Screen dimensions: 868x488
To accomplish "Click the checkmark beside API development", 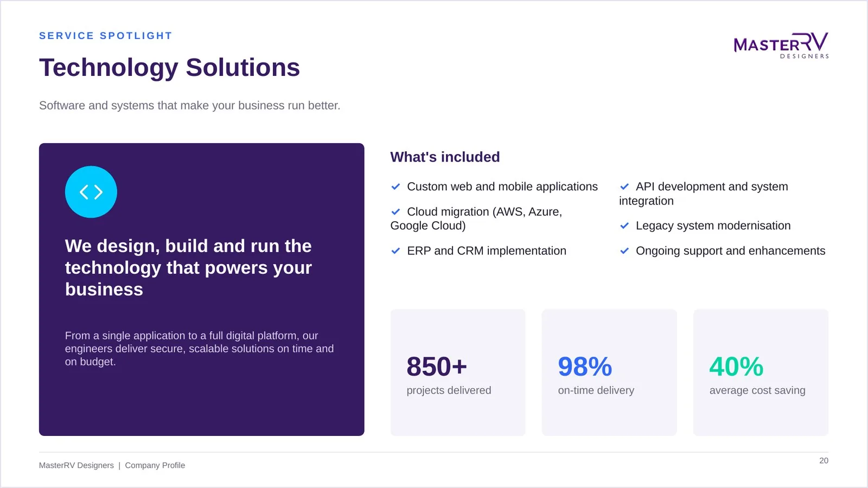I will [x=624, y=187].
